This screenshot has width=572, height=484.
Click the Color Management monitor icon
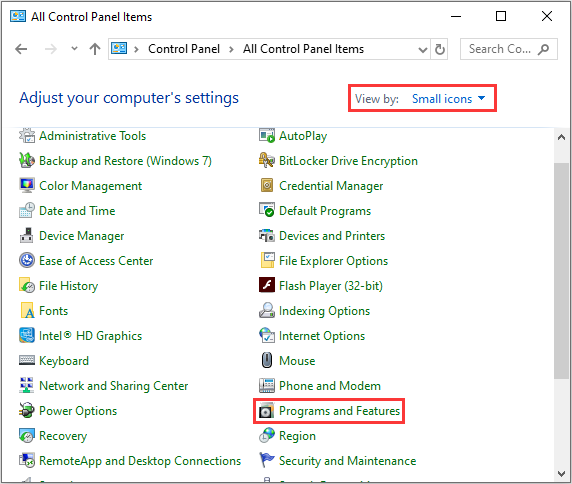pyautogui.click(x=27, y=186)
